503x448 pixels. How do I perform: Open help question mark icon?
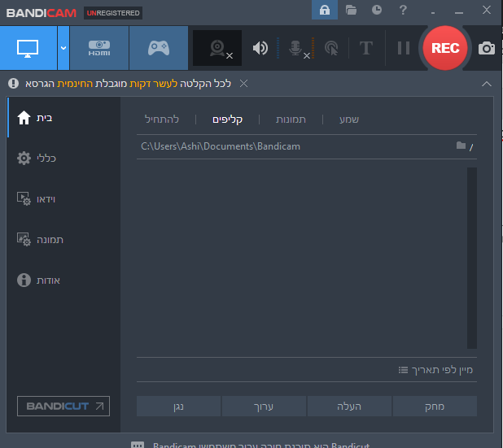coord(403,10)
